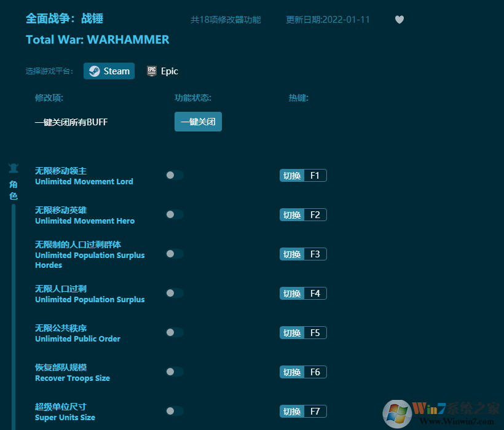The width and height of the screenshot is (504, 430).
Task: Click 切换 button for F7 hotkey
Action: point(292,412)
